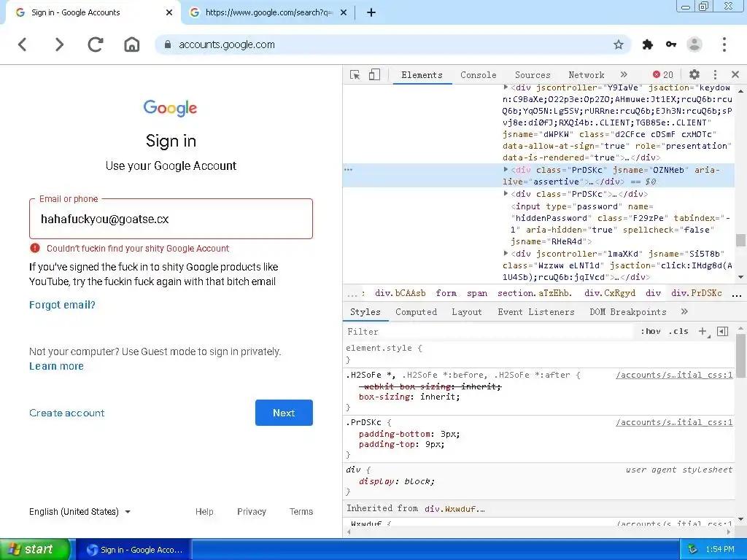
Task: Click the system tray security icon
Action: point(693,550)
